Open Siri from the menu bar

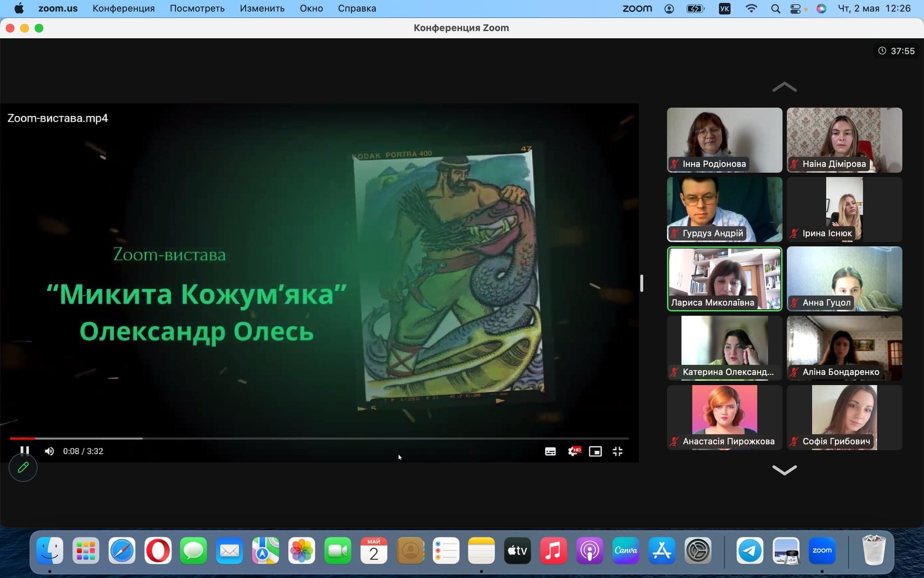click(821, 9)
